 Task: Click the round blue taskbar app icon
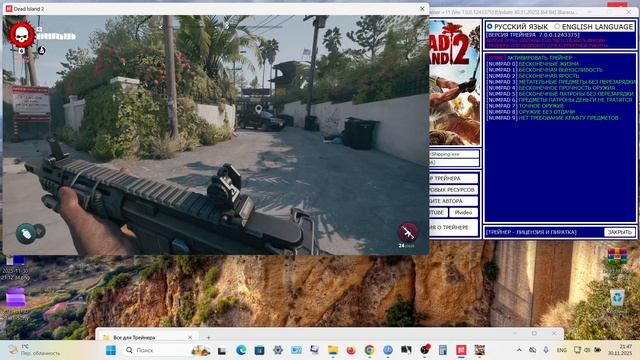pyautogui.click(x=388, y=350)
